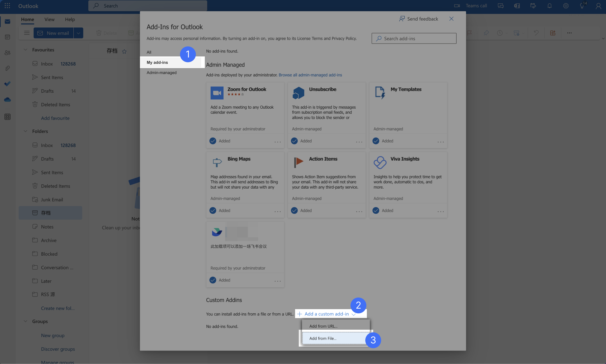The width and height of the screenshot is (606, 364).
Task: Click the Zoom for Outlook add-in icon
Action: [217, 93]
